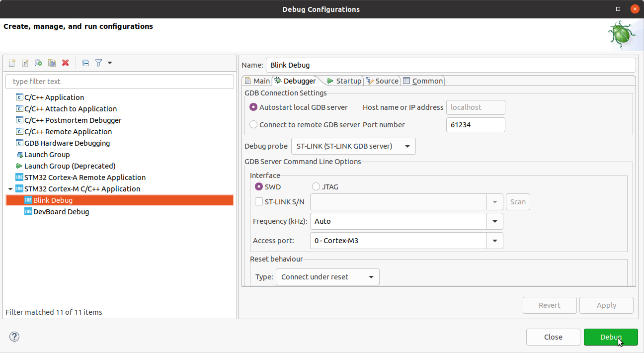Click Filter matched 11 of 11 items text

point(54,312)
